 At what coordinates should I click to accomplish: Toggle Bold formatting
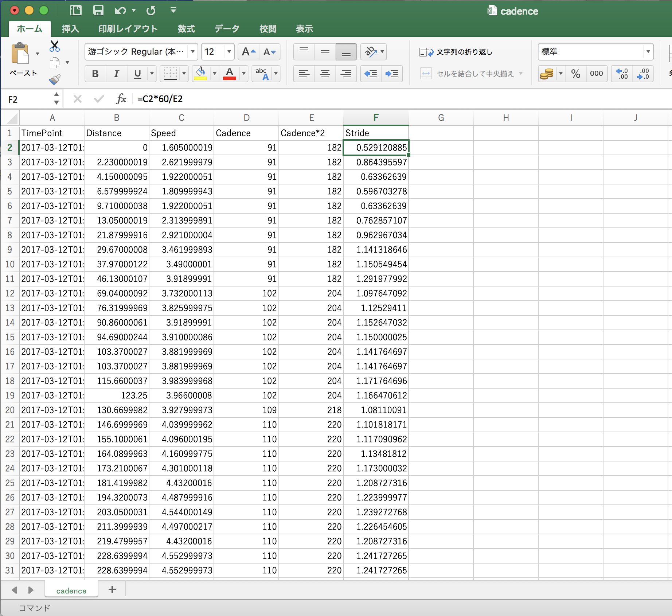95,74
